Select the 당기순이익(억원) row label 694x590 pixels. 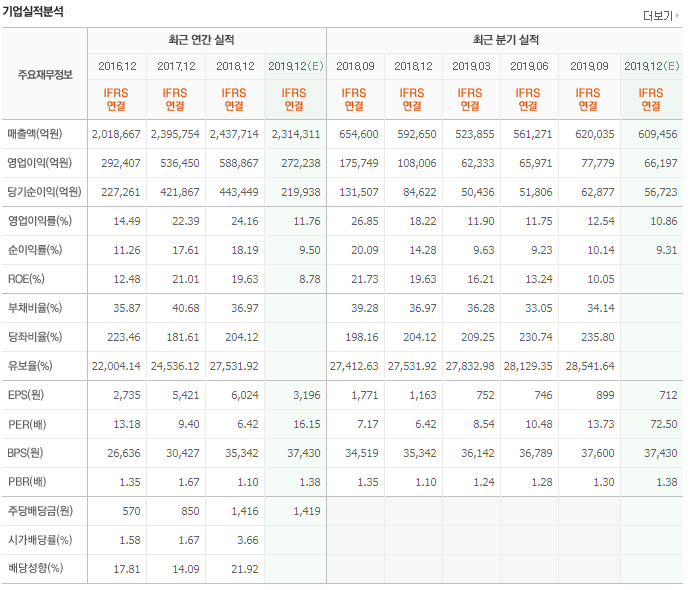click(x=44, y=192)
